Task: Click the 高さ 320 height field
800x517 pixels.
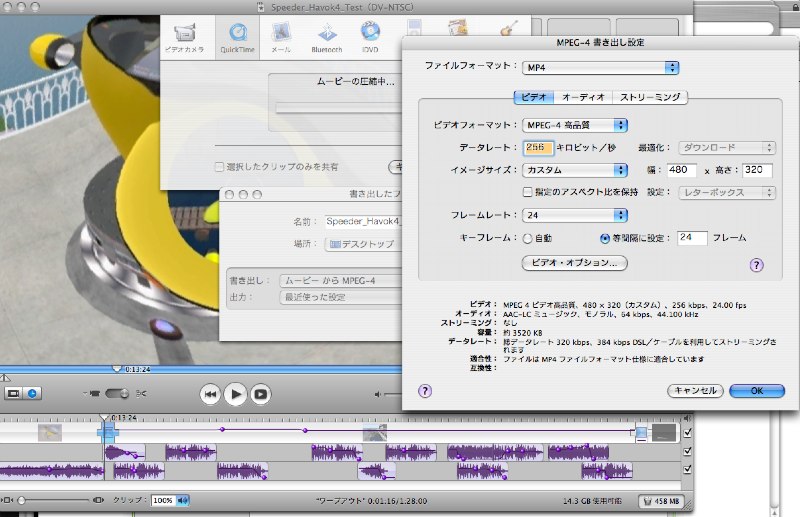Action: (757, 170)
